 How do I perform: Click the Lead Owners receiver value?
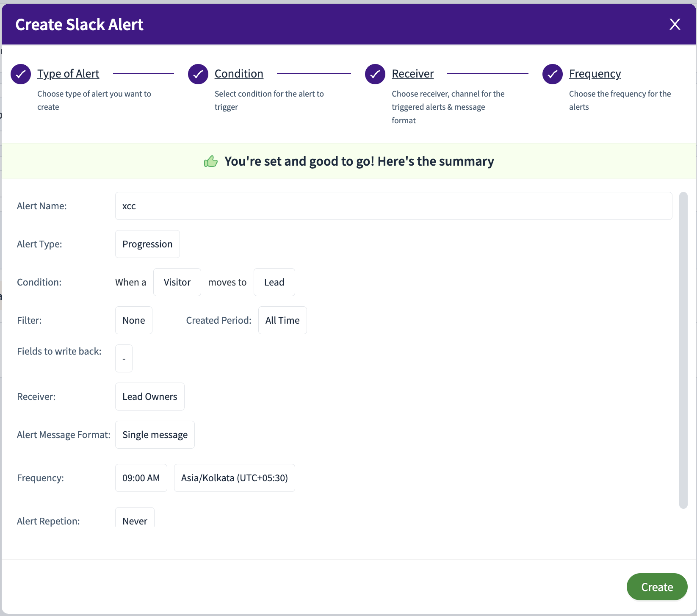tap(150, 397)
